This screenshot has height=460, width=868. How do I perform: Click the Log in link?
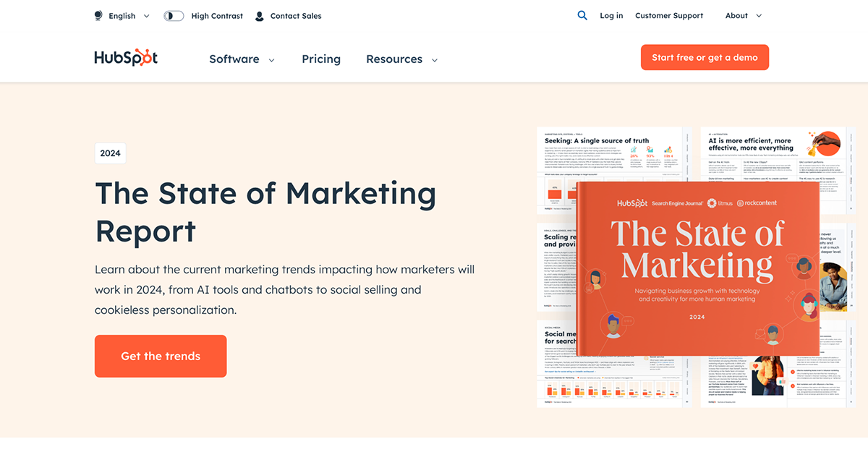[x=611, y=15]
